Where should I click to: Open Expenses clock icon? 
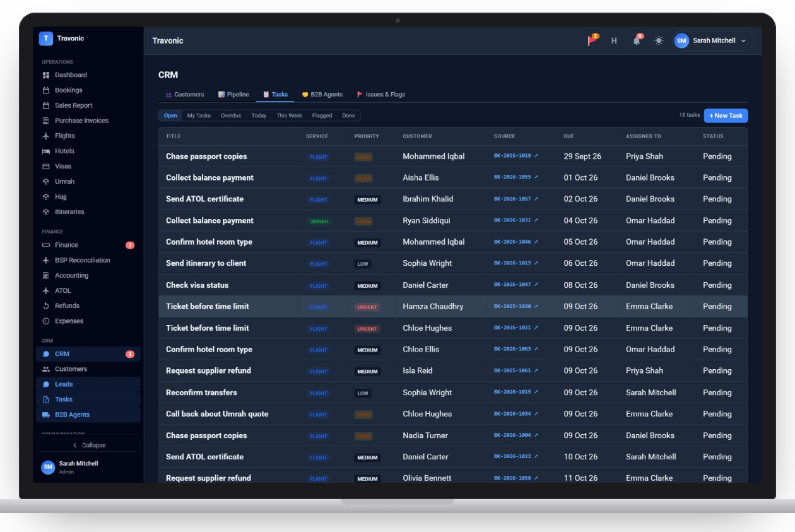(x=46, y=321)
